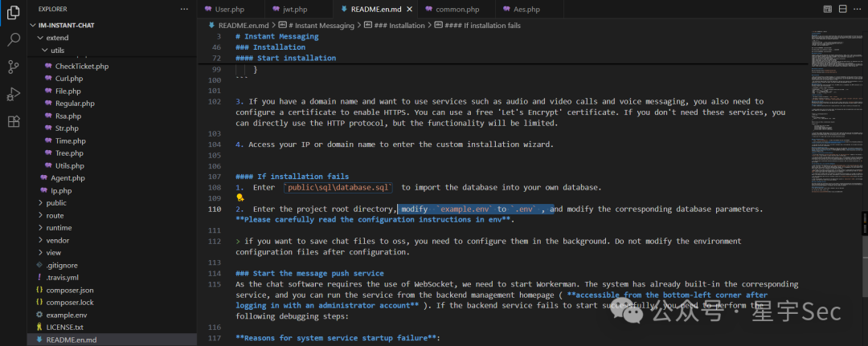Open Utils.php in the explorer
Screen dimensions: 868x346
pos(70,166)
